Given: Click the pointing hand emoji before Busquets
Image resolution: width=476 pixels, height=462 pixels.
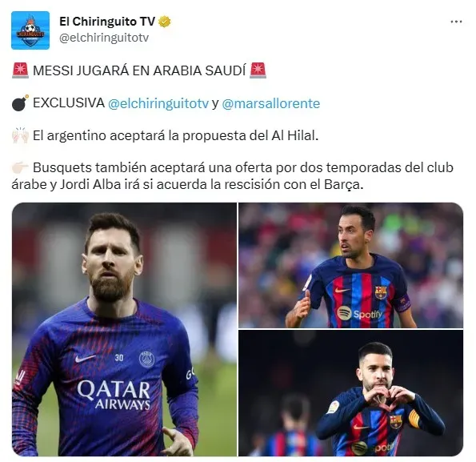Looking at the screenshot, I should pos(20,167).
